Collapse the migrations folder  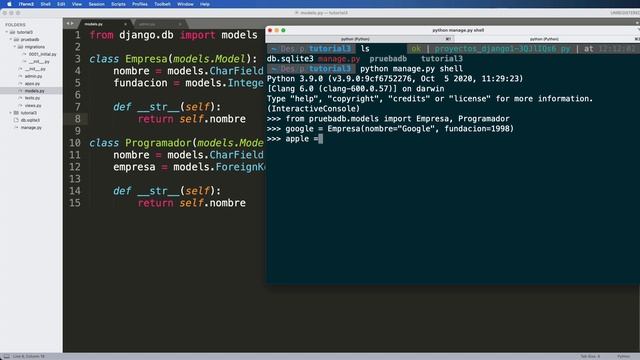(x=15, y=47)
